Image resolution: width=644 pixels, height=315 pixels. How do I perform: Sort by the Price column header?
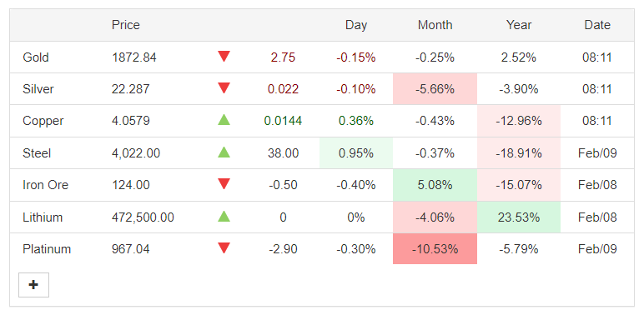tap(126, 25)
